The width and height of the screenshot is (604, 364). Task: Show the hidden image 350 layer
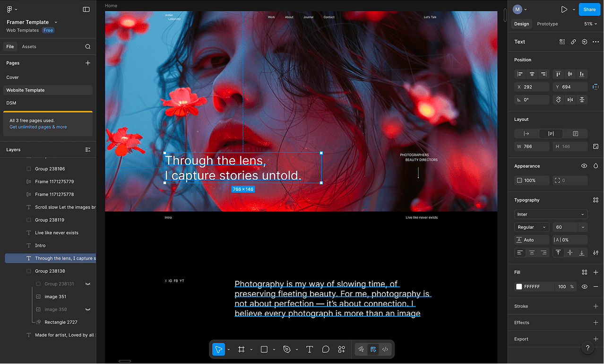click(87, 310)
